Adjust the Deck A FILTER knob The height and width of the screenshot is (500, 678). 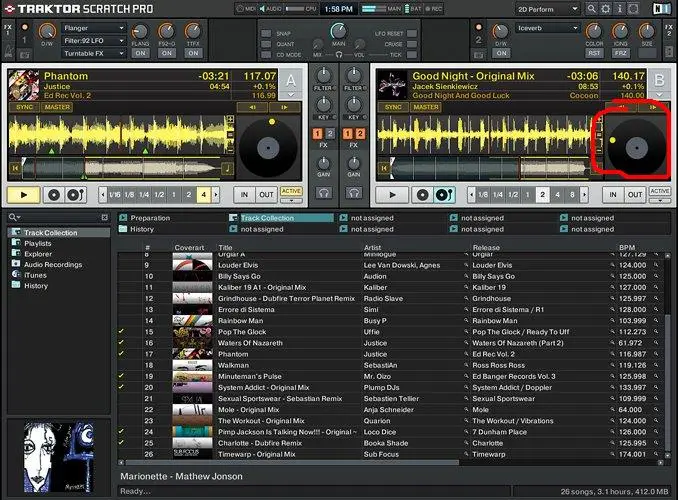324,76
